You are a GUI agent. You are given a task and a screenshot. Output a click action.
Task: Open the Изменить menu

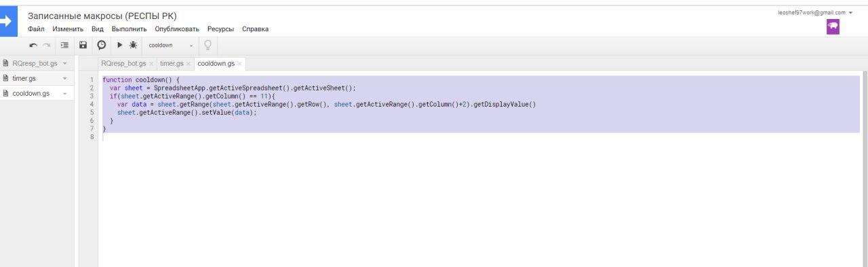click(68, 29)
